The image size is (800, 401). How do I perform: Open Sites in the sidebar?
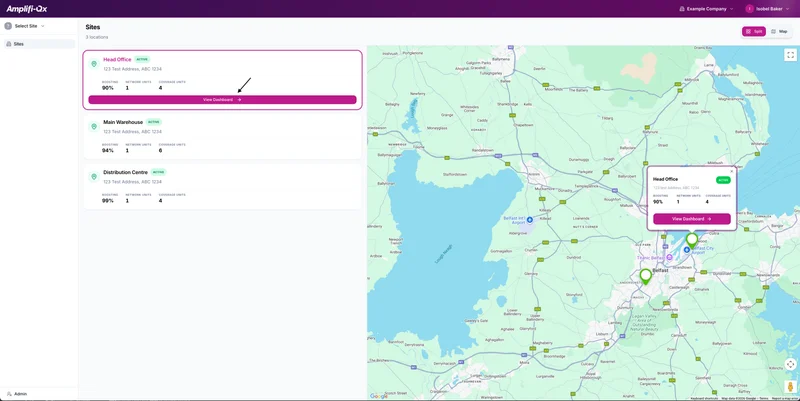point(18,44)
